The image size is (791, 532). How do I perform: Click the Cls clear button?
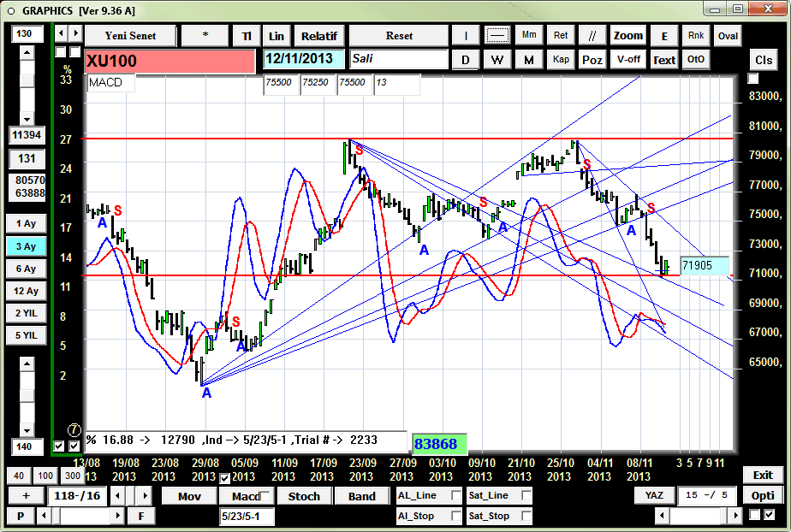pyautogui.click(x=764, y=60)
